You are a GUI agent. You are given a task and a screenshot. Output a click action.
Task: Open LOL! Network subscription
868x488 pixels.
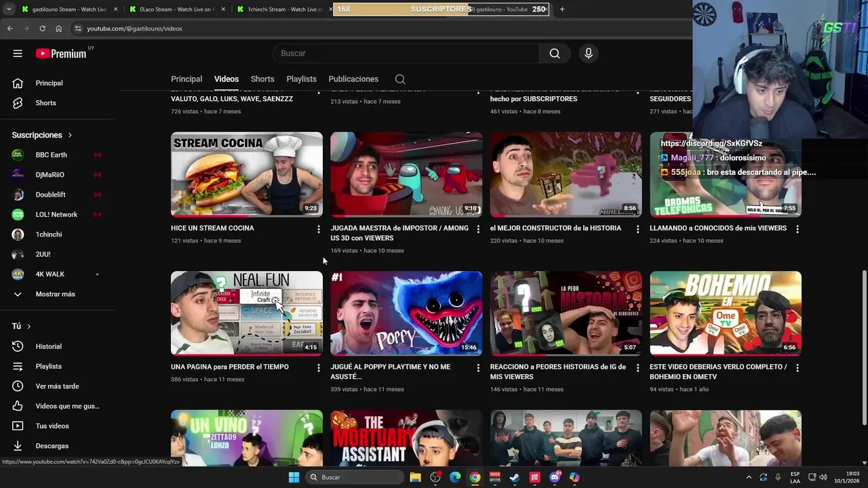(x=57, y=215)
